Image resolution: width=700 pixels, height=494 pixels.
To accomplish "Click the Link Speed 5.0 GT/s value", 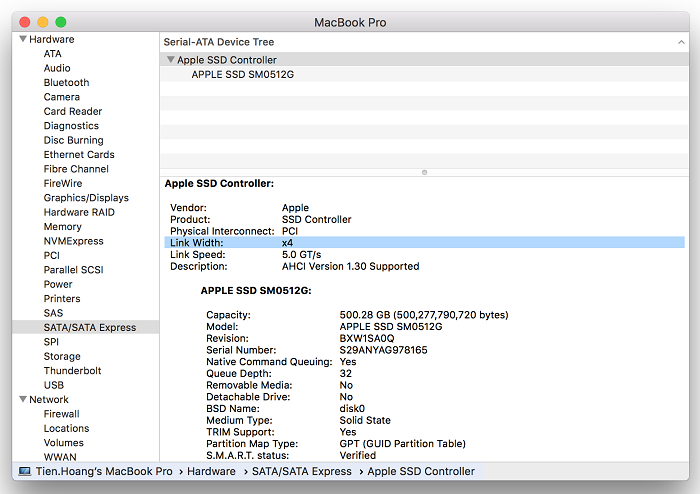I will (301, 254).
